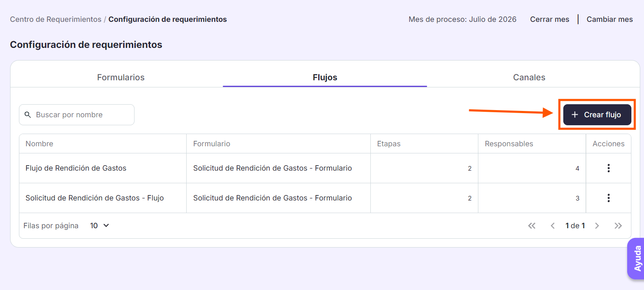This screenshot has height=290, width=644.
Task: Click Cerrar mes link
Action: pos(549,19)
